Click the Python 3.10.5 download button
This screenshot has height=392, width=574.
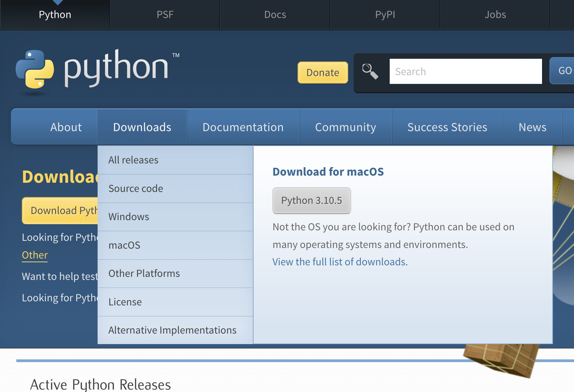[x=311, y=200]
